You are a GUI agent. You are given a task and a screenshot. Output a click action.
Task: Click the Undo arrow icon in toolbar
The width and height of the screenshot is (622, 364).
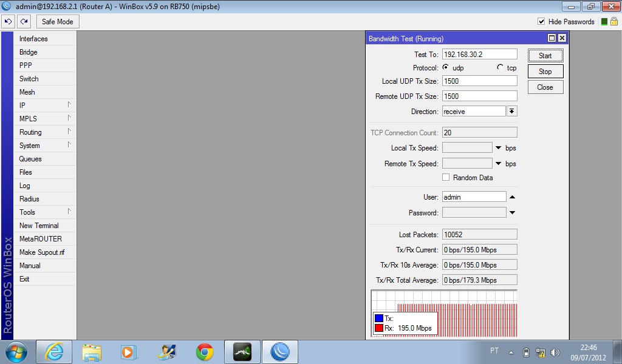(8, 21)
